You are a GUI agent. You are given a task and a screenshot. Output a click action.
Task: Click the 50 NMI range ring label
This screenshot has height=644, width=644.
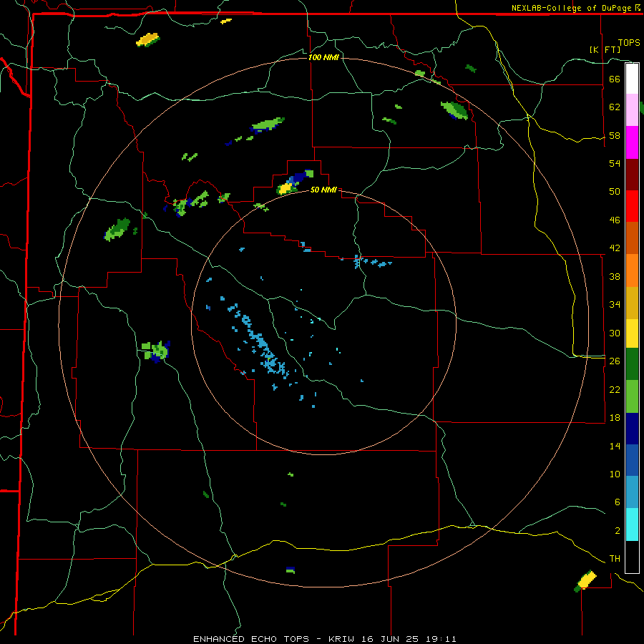(323, 190)
